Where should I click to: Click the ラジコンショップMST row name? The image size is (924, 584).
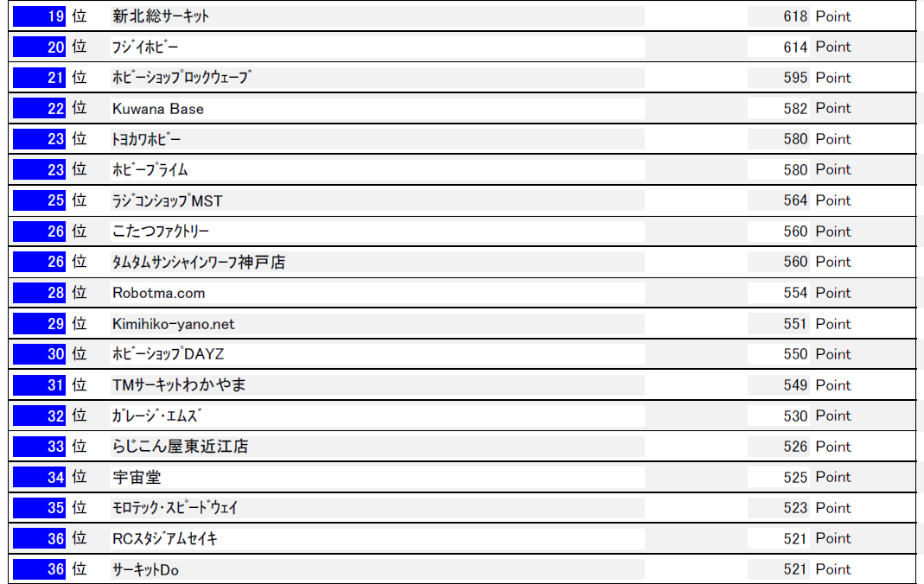pyautogui.click(x=167, y=201)
